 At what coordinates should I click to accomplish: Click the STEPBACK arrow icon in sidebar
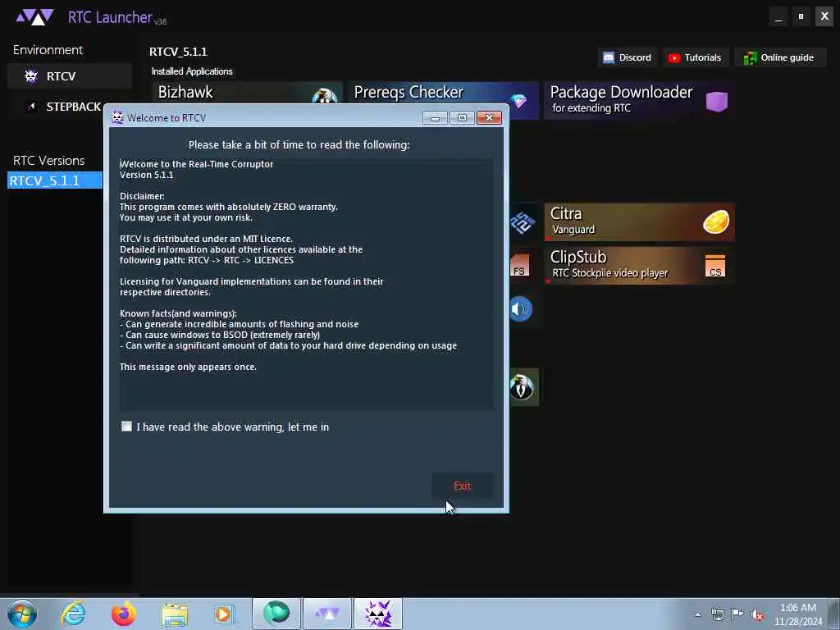pos(32,106)
